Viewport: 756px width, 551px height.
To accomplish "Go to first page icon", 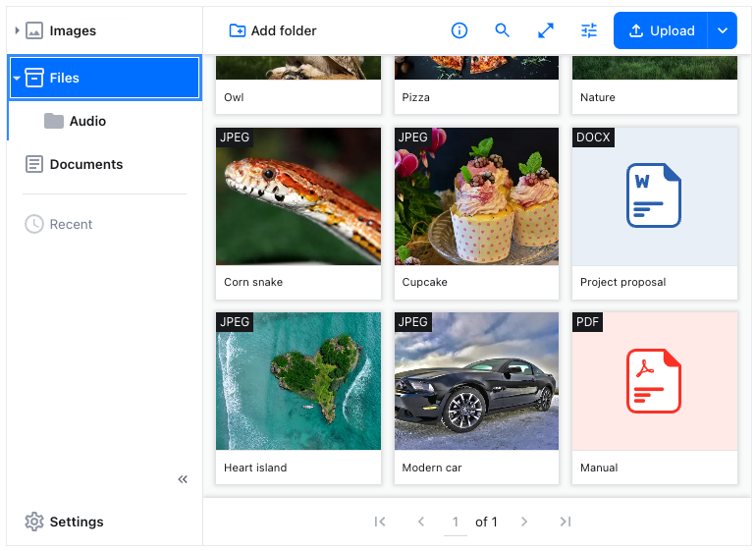I will click(x=380, y=522).
